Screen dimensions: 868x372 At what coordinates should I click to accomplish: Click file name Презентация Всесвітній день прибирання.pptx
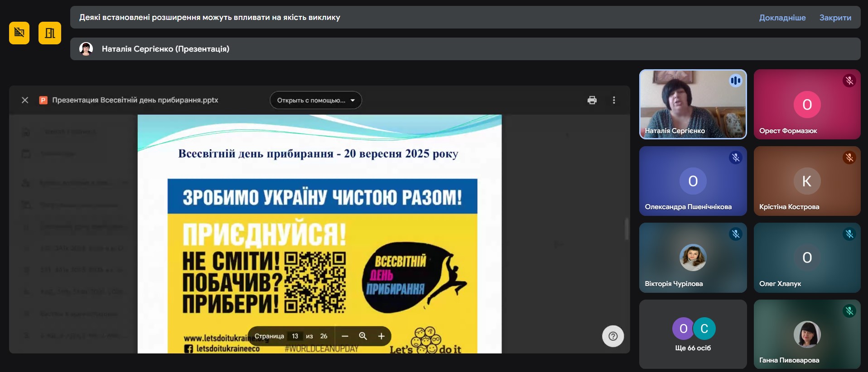135,100
